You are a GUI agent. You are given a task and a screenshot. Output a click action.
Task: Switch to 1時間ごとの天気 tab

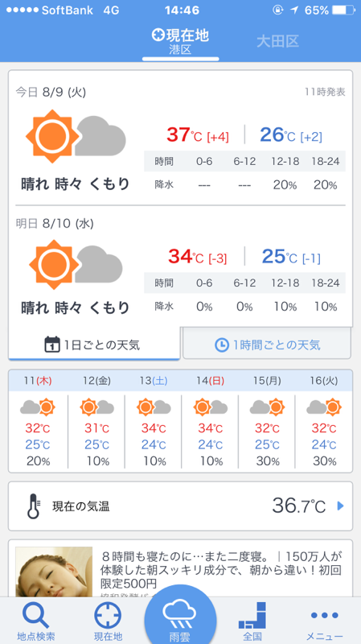pos(267,345)
